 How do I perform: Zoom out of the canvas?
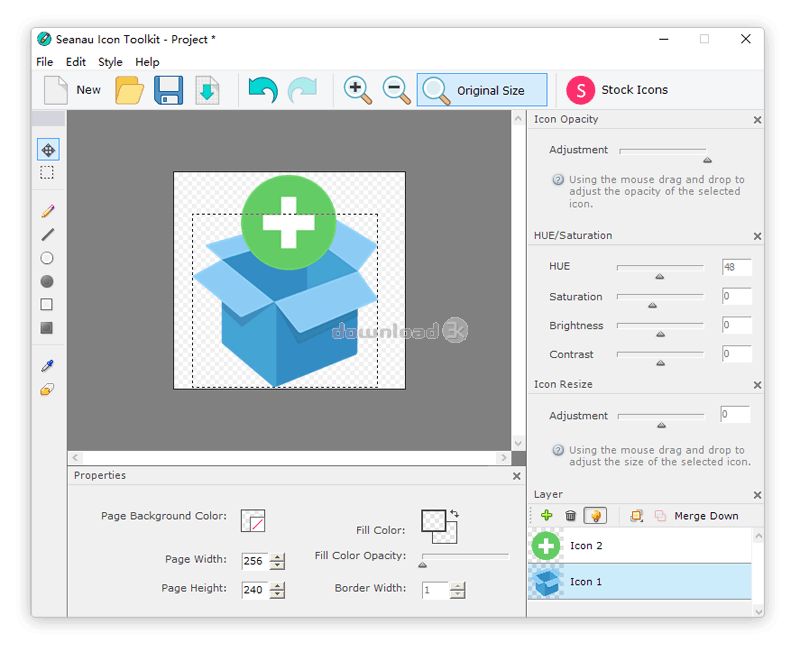click(x=396, y=90)
